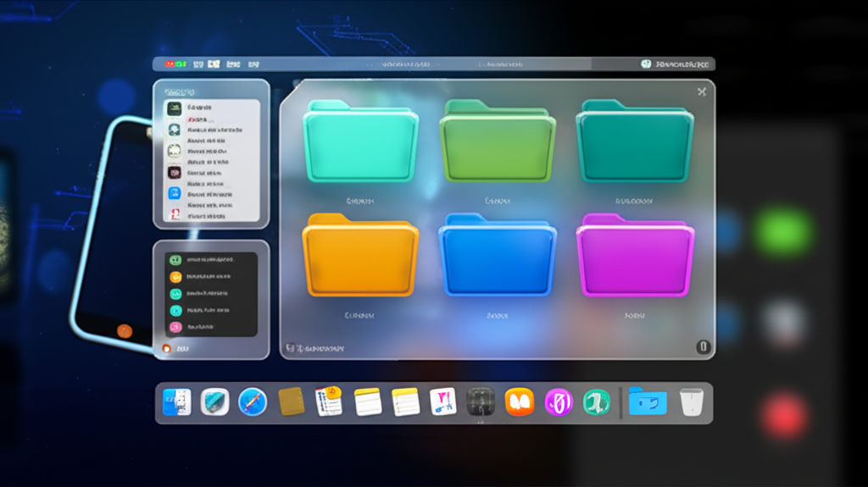Viewport: 868px width, 487px height.
Task: Open the blue folder in the window
Action: pyautogui.click(x=497, y=255)
